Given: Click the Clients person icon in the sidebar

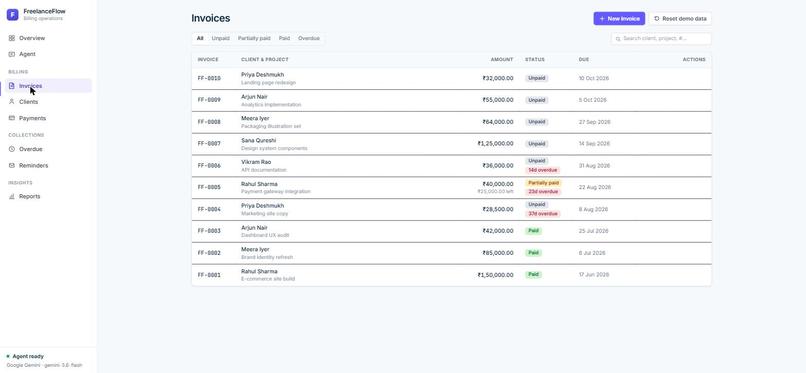Looking at the screenshot, I should (x=12, y=102).
